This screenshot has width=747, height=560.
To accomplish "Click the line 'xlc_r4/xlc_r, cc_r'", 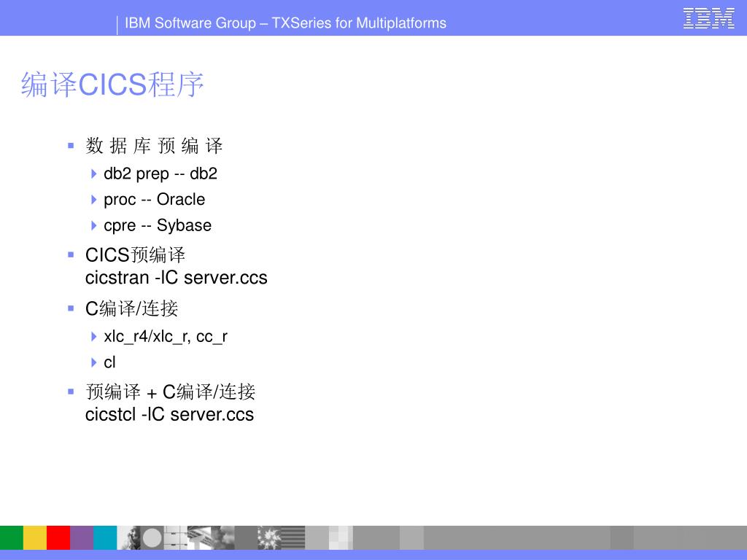I will tap(166, 337).
